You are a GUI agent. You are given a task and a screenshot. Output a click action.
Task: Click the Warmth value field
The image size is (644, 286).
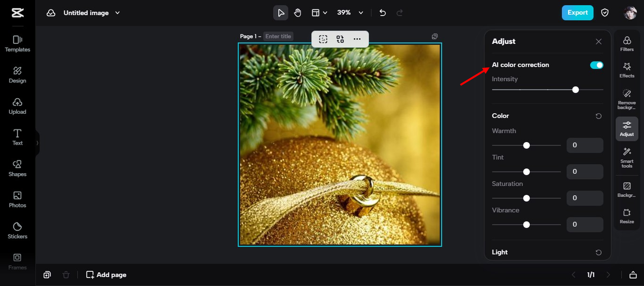(585, 145)
